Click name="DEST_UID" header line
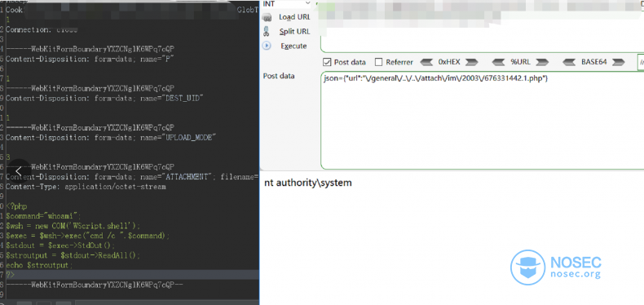 (104, 98)
